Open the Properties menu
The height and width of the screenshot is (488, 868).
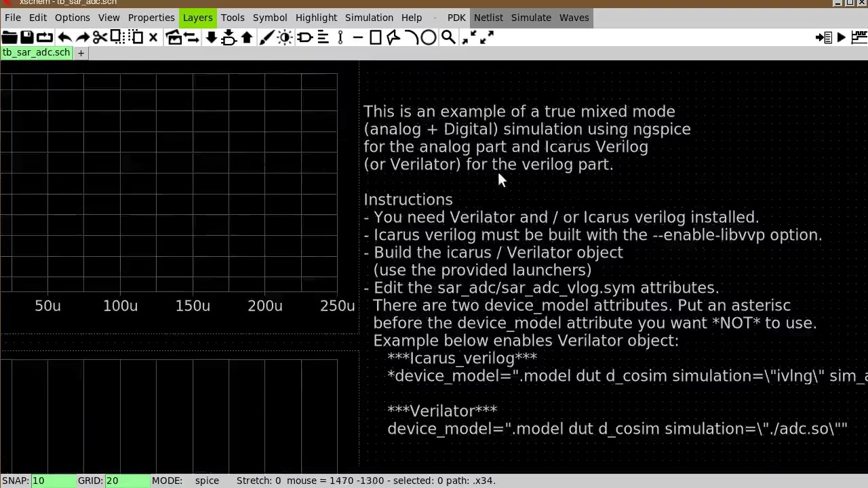151,17
